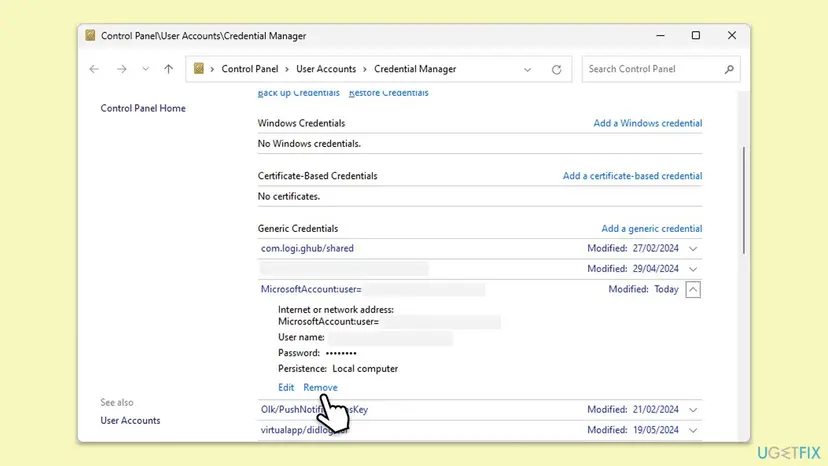828x466 pixels.
Task: Collapse the MicrosoftAccount credential details
Action: pos(693,290)
